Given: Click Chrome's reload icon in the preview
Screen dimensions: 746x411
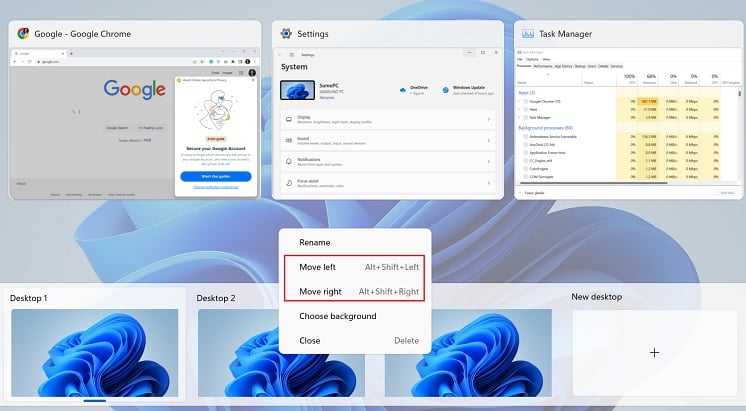Looking at the screenshot, I should click(x=29, y=61).
